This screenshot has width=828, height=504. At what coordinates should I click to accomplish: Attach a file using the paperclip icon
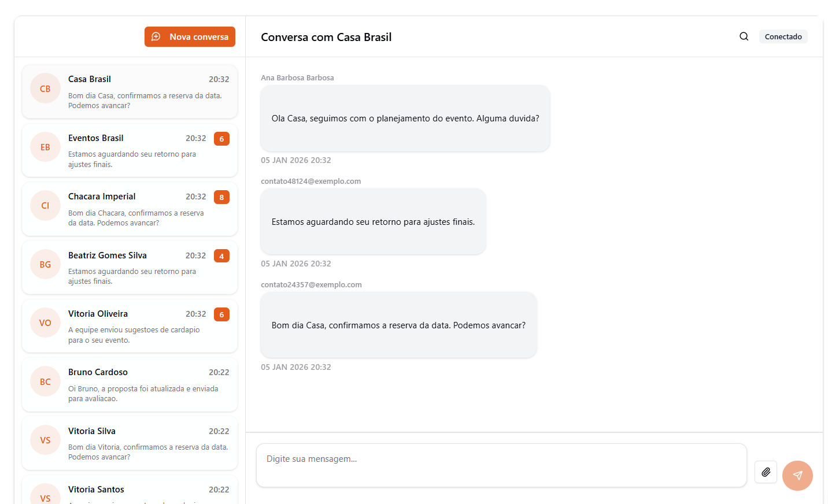click(766, 472)
